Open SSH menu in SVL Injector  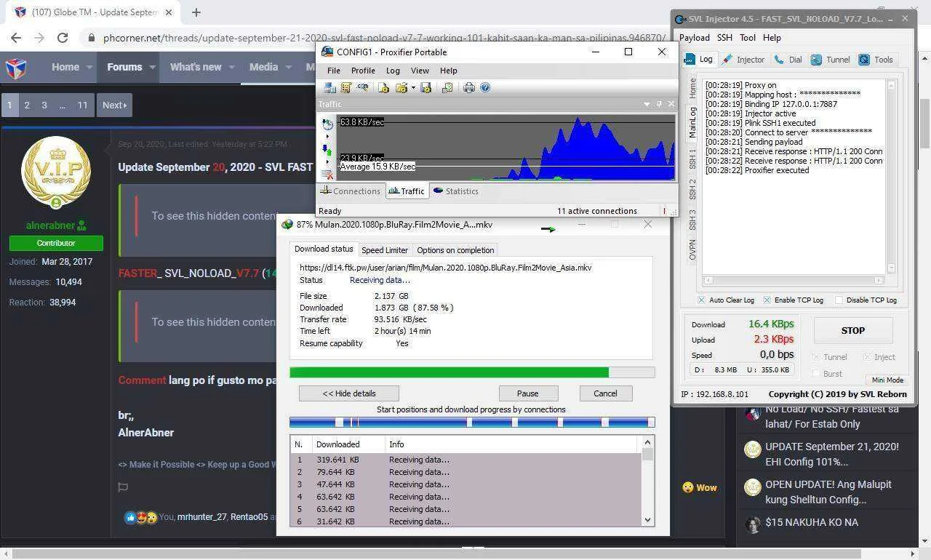[x=724, y=38]
